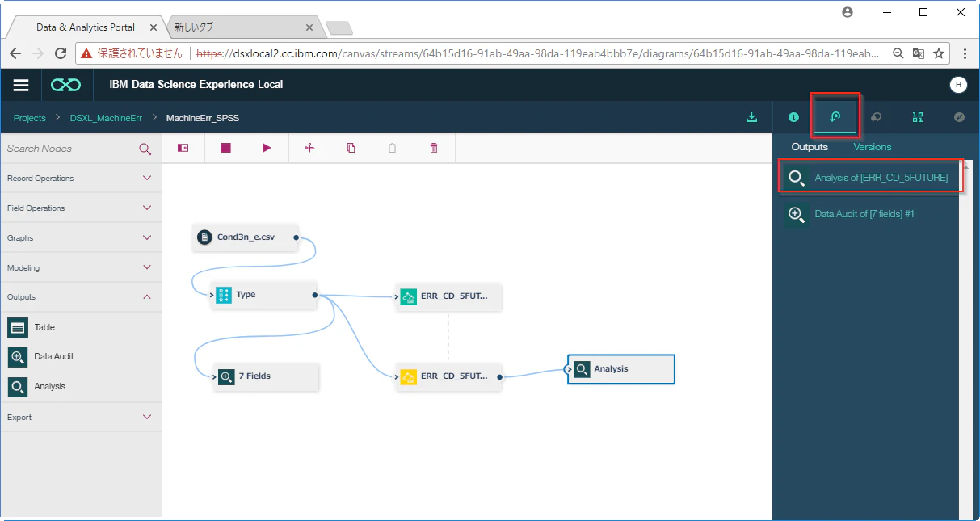This screenshot has width=980, height=521.
Task: Click the browser forward arrow
Action: coord(38,53)
